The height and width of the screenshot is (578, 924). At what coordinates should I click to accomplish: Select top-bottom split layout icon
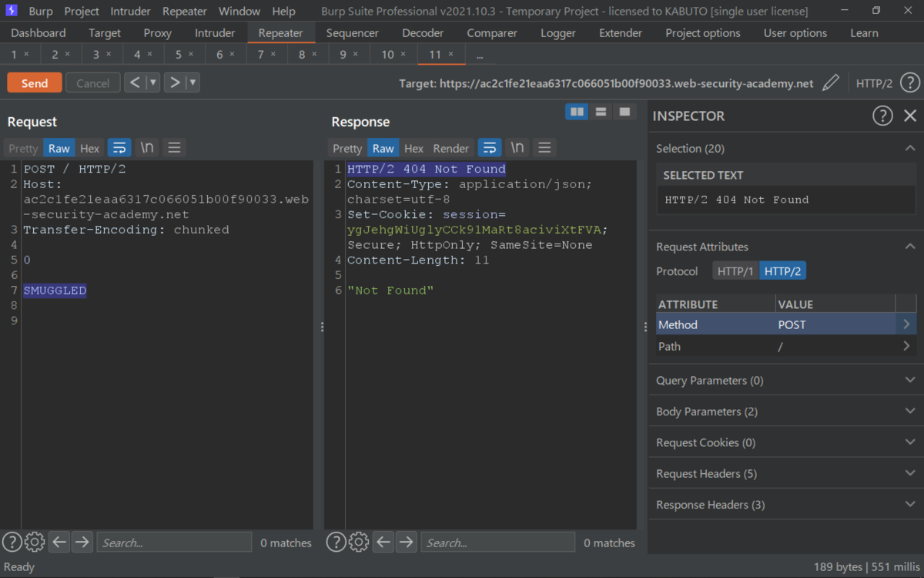(x=601, y=113)
